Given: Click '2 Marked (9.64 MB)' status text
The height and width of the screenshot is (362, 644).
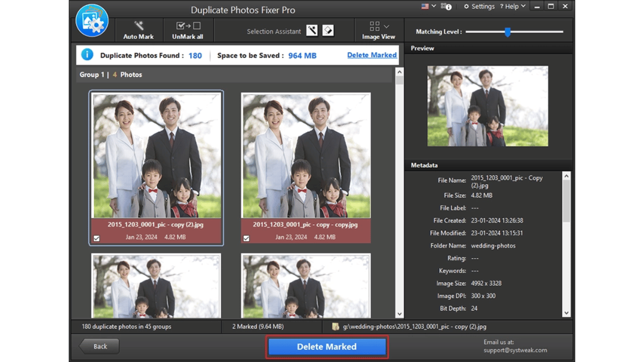Looking at the screenshot, I should [258, 326].
